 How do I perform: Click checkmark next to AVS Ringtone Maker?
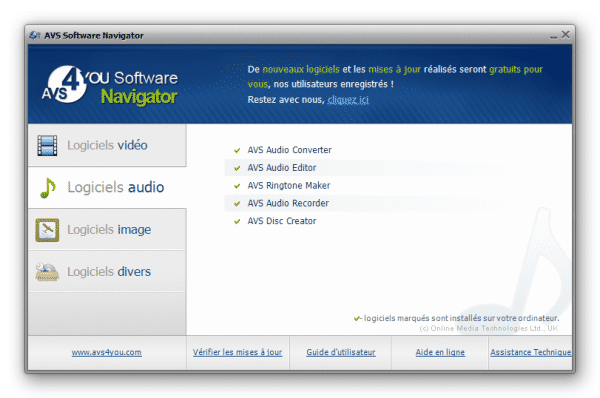(237, 186)
